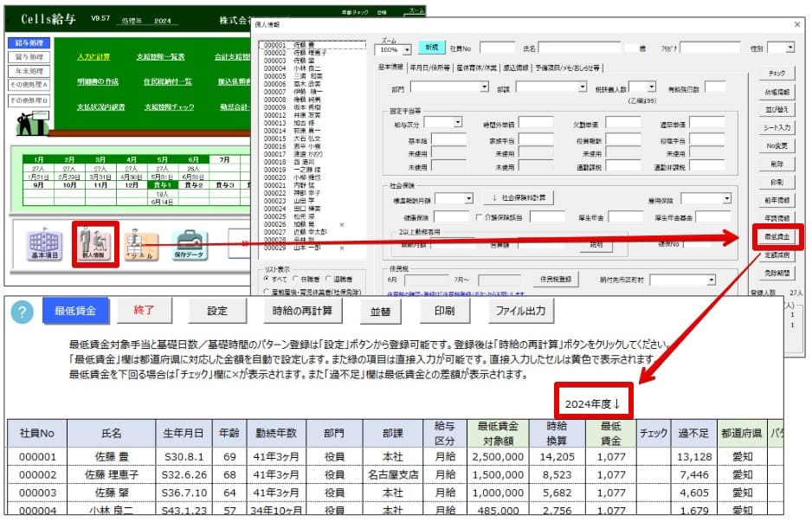Open the ズーム 100% dropdown
The width and height of the screenshot is (812, 522).
[x=407, y=49]
